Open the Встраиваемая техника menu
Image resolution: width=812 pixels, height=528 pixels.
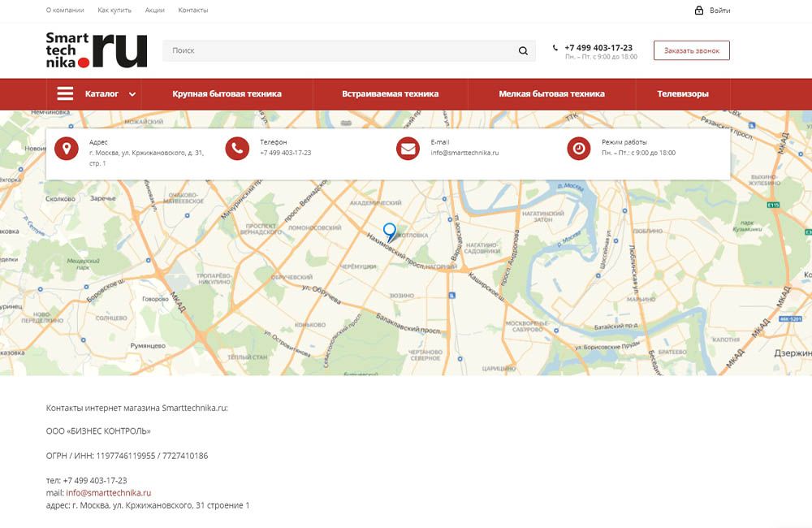tap(390, 94)
